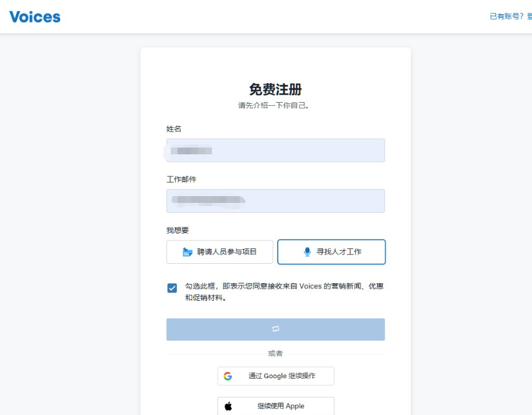Click the 姓名 field label
This screenshot has height=415, width=532.
click(174, 128)
